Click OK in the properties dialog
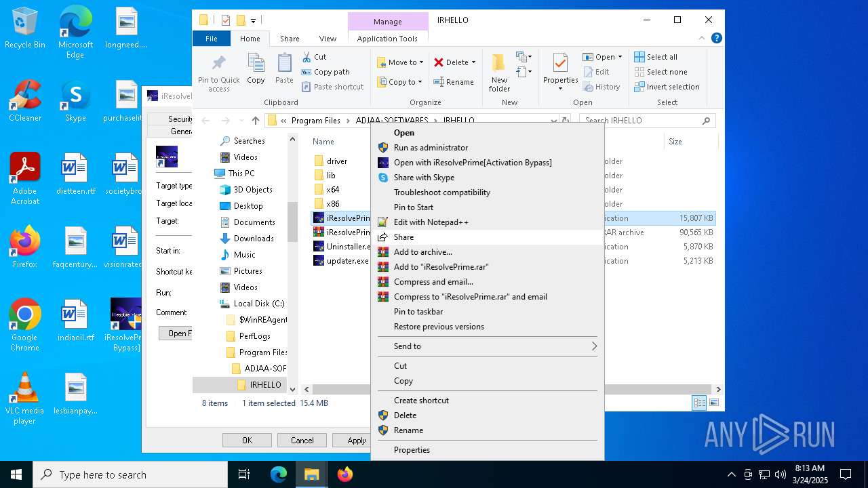Image resolution: width=868 pixels, height=488 pixels. pos(247,441)
